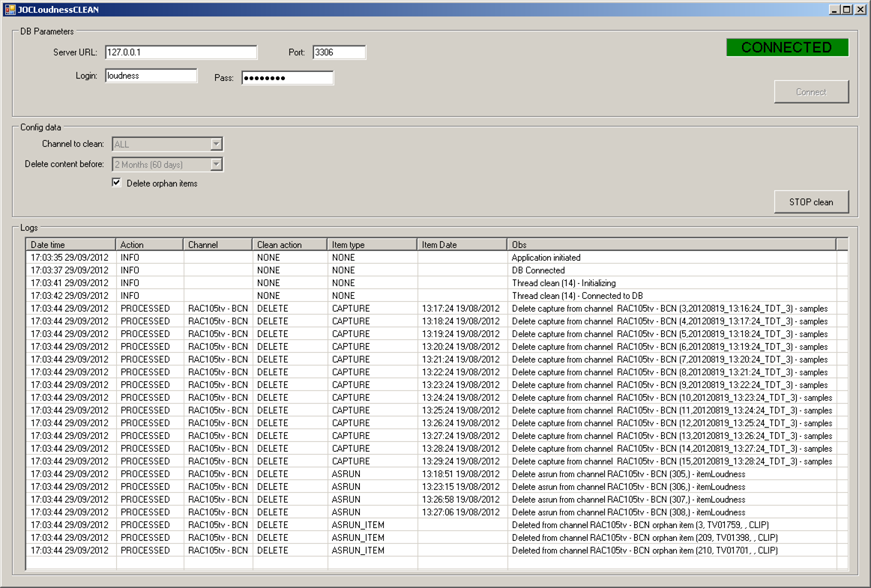Select the Login text field

click(x=150, y=76)
